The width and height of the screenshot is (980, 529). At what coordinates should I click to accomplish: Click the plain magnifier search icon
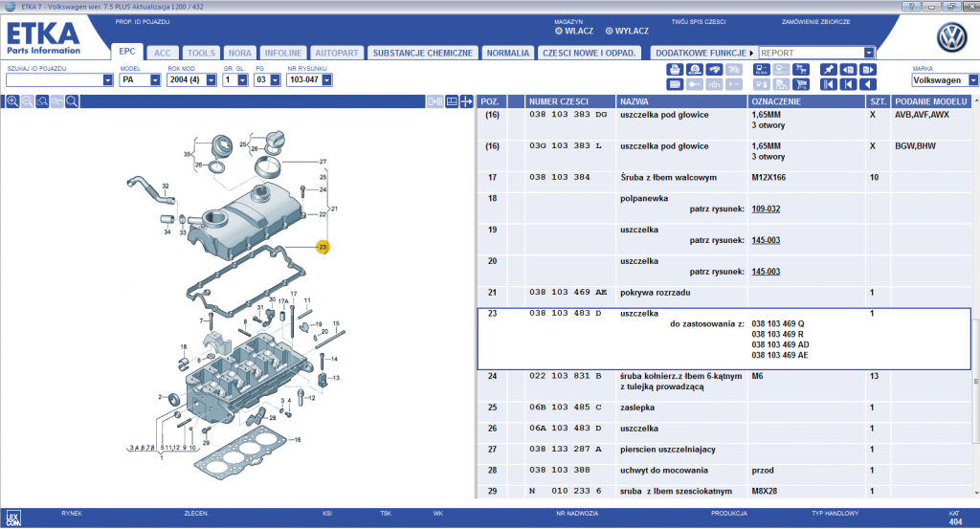point(72,101)
